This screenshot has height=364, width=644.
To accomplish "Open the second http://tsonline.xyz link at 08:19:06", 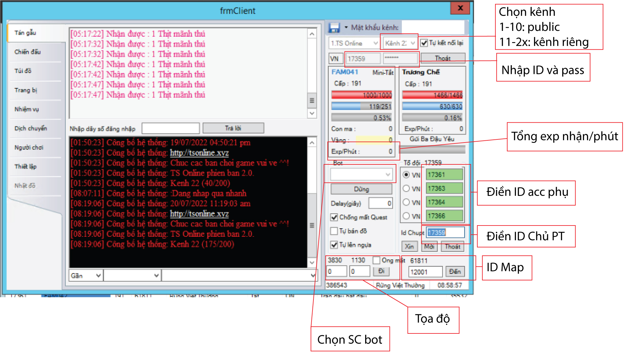I will (199, 214).
